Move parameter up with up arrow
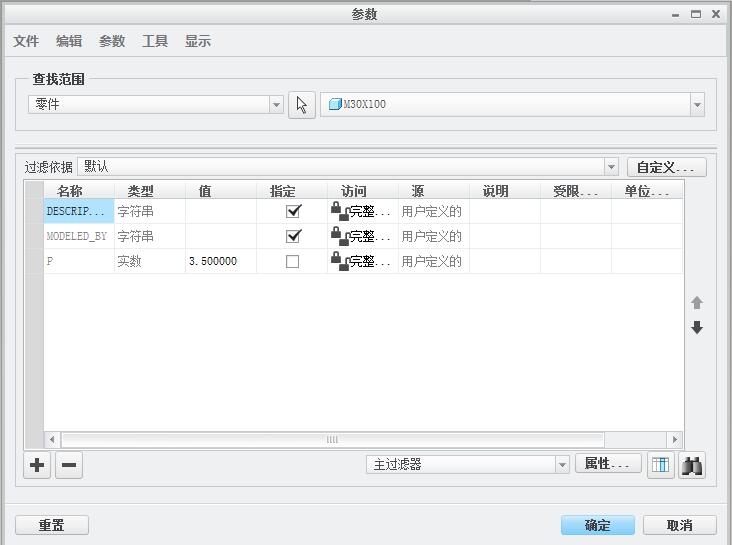The image size is (732, 545). coord(697,303)
